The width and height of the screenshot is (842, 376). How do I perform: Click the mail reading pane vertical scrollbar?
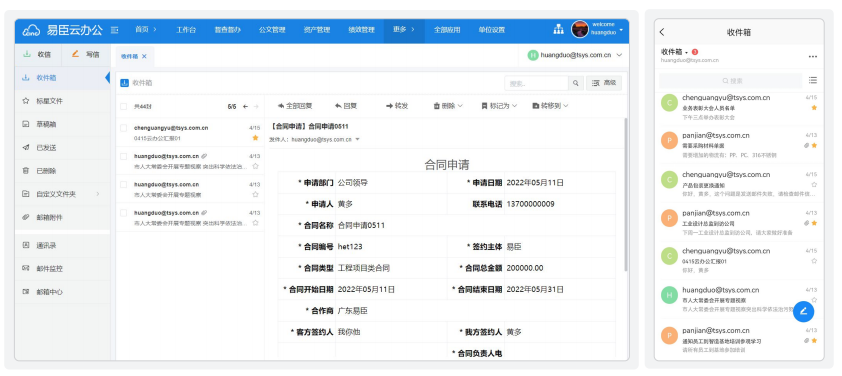click(x=625, y=194)
